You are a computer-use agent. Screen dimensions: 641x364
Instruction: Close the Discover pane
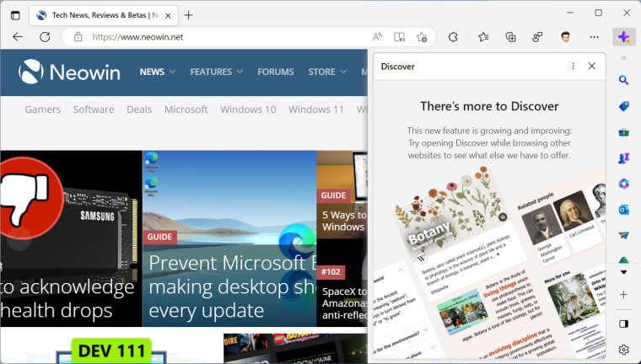[x=591, y=67]
